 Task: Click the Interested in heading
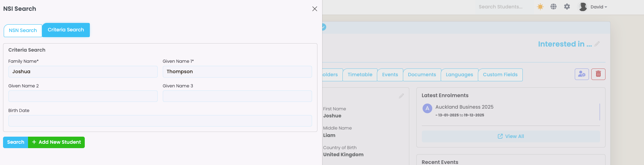click(x=565, y=44)
